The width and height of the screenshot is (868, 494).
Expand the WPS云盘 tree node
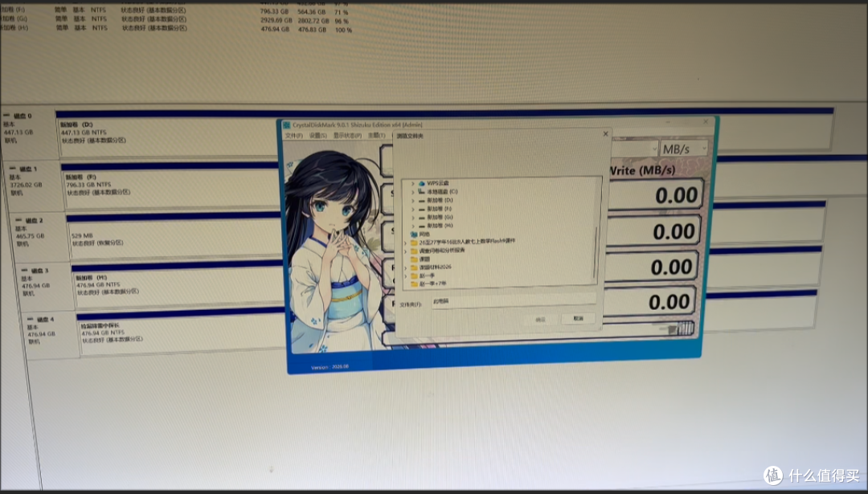412,183
